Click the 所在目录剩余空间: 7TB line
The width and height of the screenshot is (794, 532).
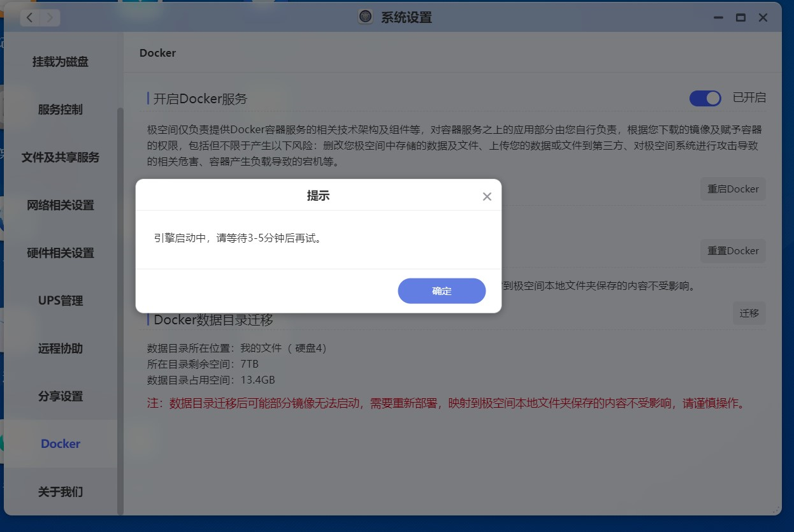[x=203, y=364]
